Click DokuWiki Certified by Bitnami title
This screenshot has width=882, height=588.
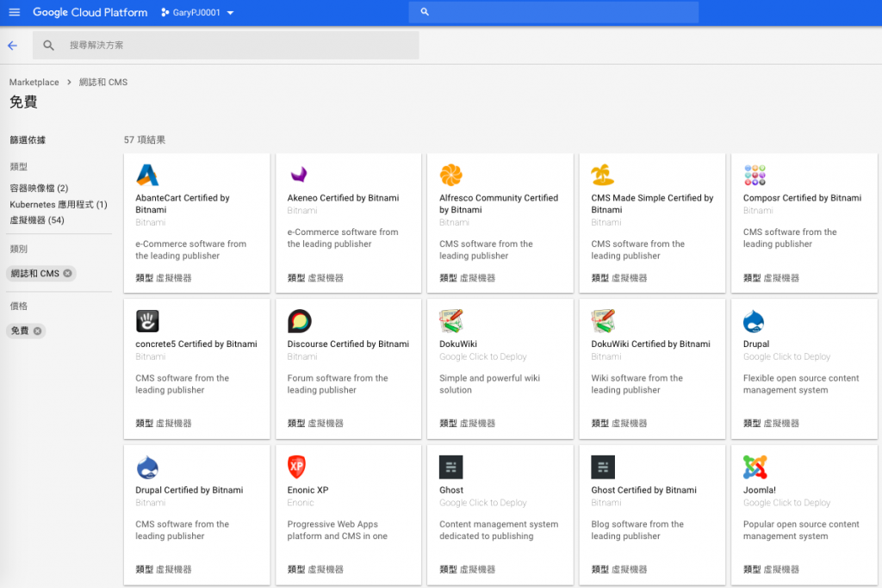[650, 344]
